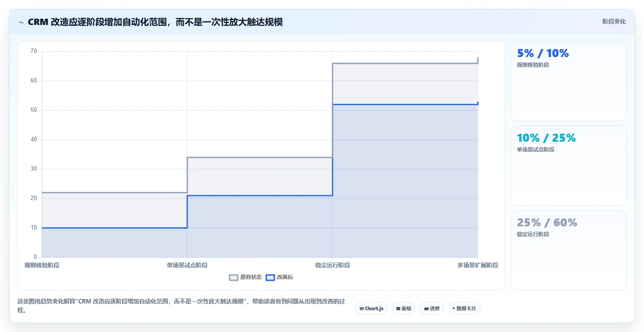Click the 单场景试点阶段 x-axis label

(187, 265)
